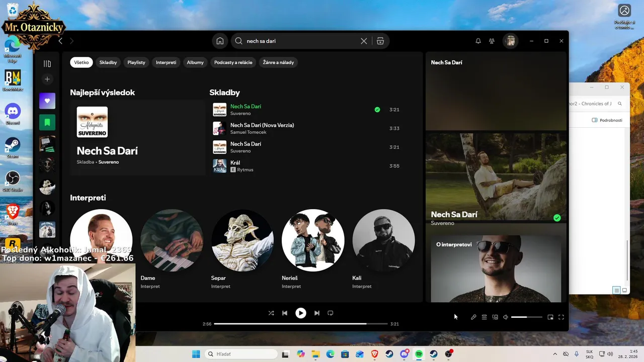Image resolution: width=644 pixels, height=362 pixels.
Task: Open OBS Studio desktop shortcut
Action: pos(13,182)
